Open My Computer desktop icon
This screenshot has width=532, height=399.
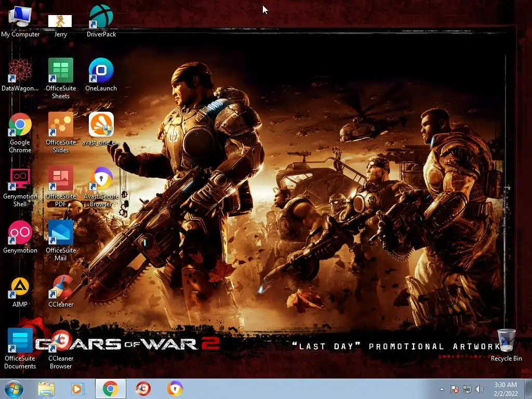(x=20, y=21)
